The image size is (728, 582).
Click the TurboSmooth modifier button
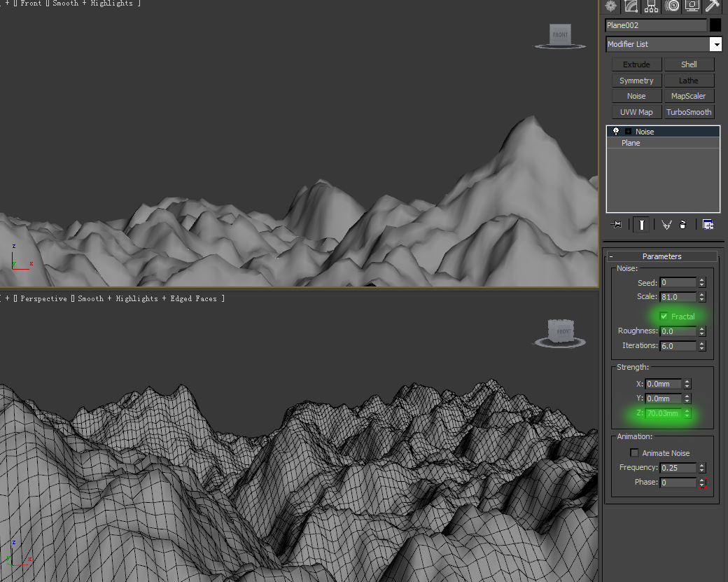point(689,112)
